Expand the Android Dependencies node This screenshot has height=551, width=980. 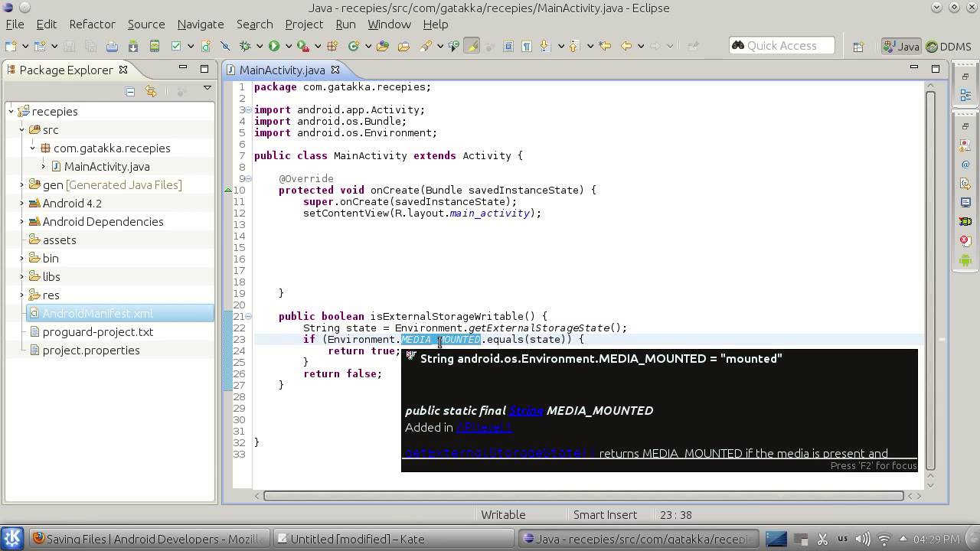point(22,221)
